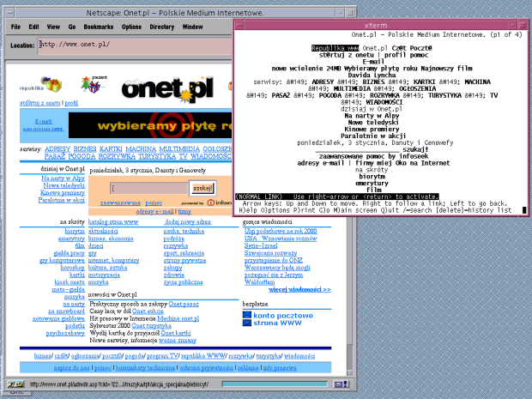Screen dimensions: 532x399
Task: Open the MULTIMEDIA service link in Netscape
Action: pyautogui.click(x=179, y=149)
